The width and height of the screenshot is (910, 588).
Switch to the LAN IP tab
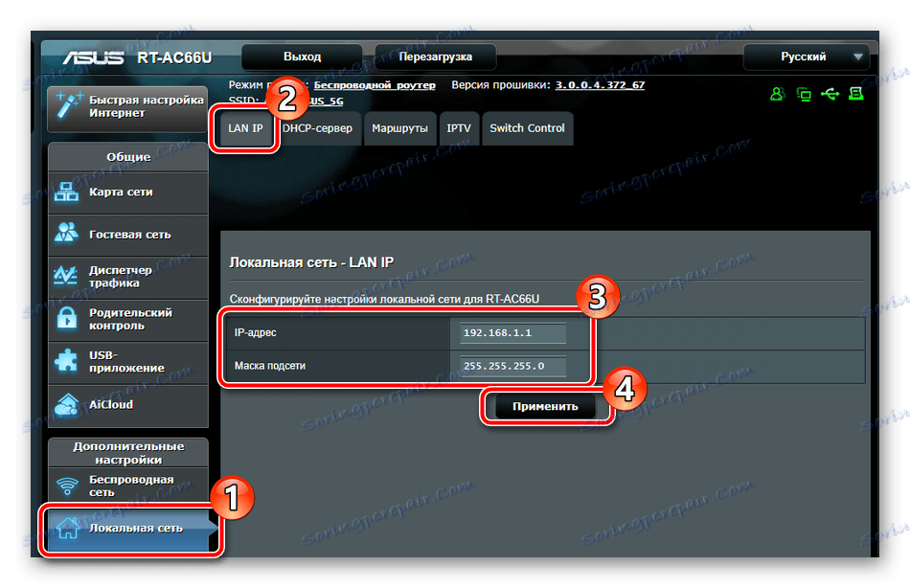point(245,128)
